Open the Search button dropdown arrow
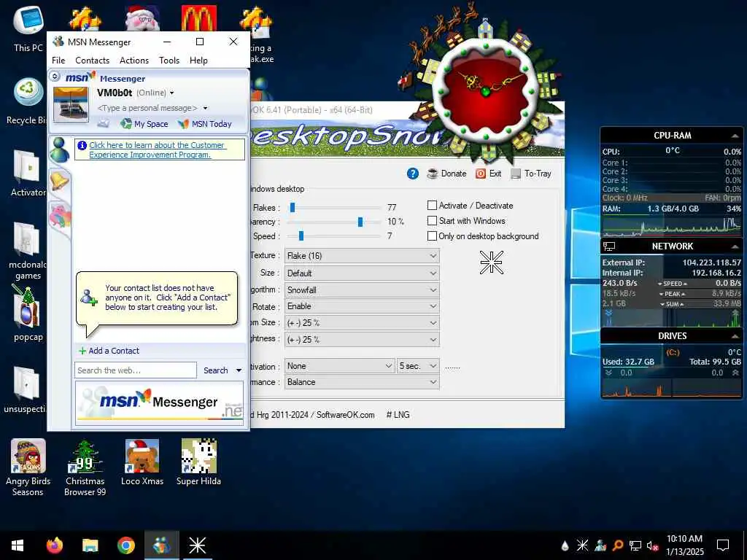The width and height of the screenshot is (747, 560). point(239,370)
